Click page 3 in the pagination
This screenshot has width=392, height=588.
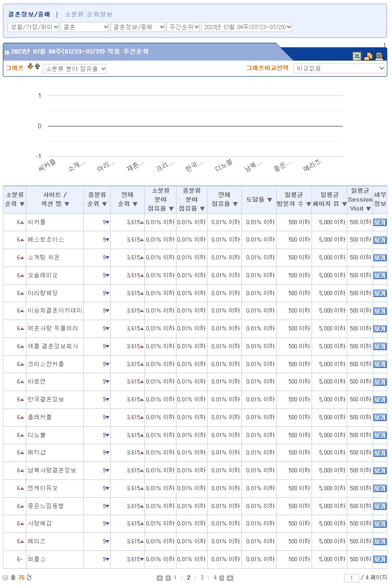[x=202, y=578]
